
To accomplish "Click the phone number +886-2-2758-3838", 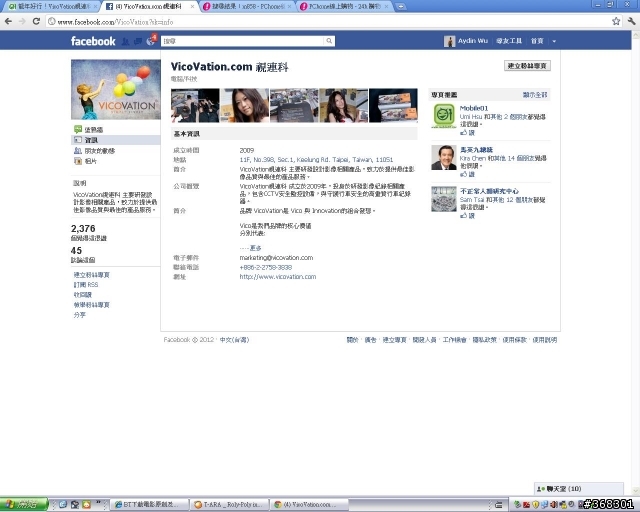I will click(266, 267).
